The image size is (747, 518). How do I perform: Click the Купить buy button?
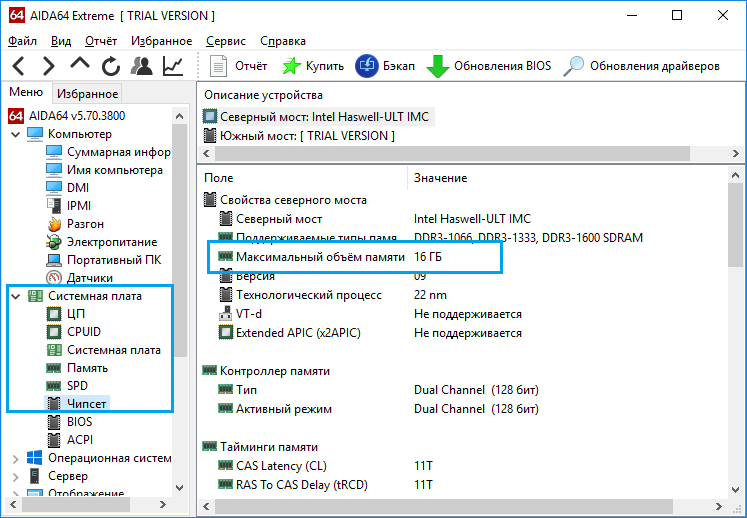coord(312,66)
